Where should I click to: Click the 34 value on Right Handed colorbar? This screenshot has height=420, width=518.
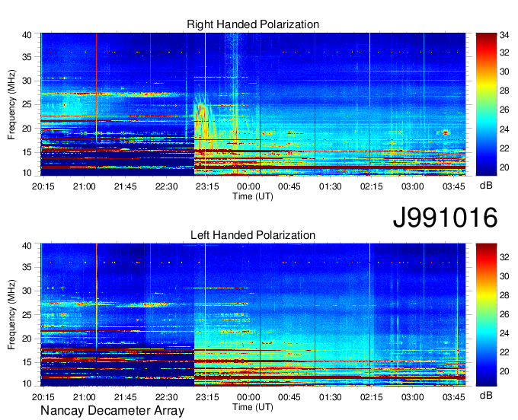(504, 34)
